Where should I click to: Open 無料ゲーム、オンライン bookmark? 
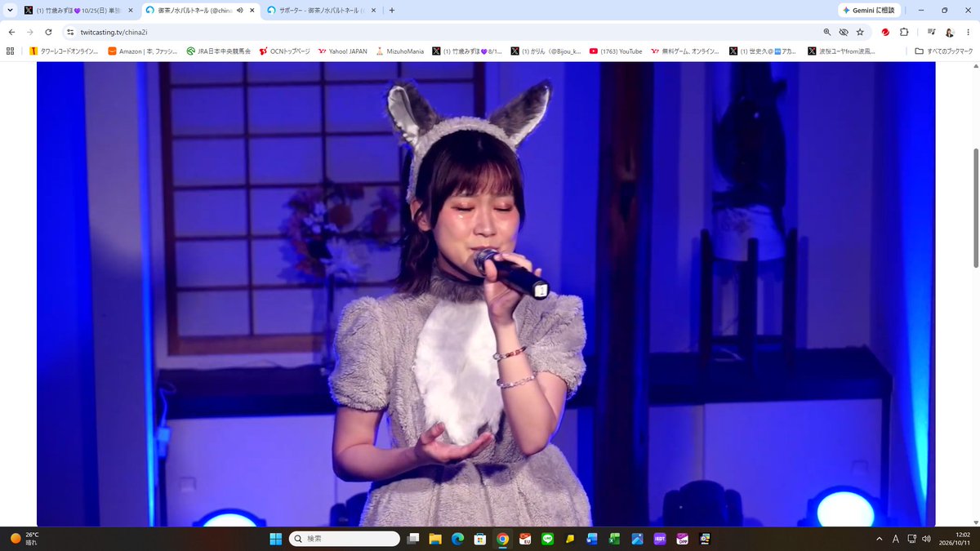click(x=686, y=51)
